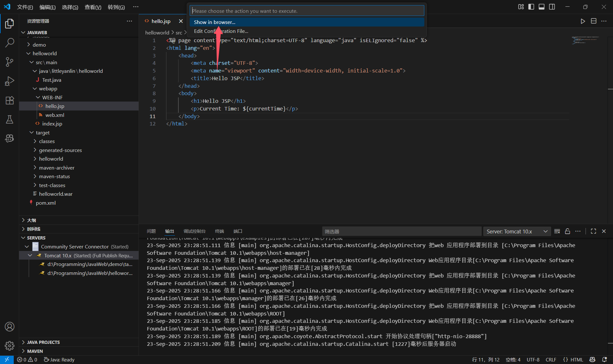613x364 pixels.
Task: Open pom.xml from the explorer tree
Action: (x=46, y=203)
